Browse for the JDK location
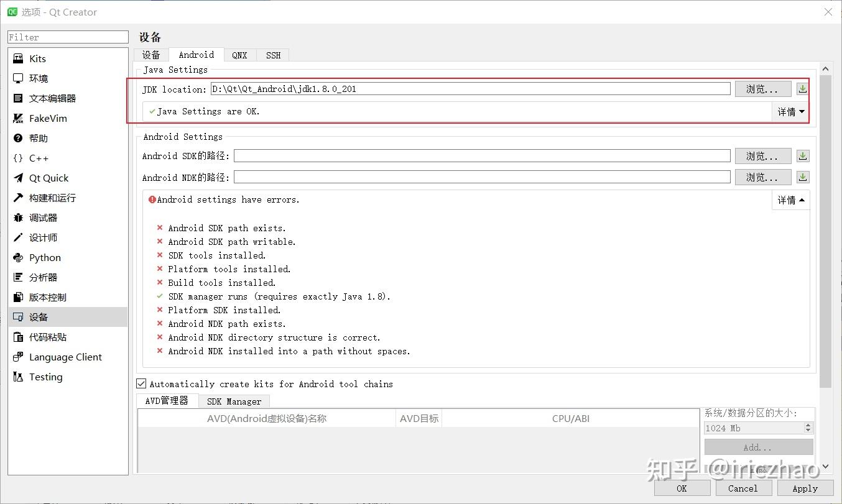Screen dimensions: 842x504 [x=763, y=89]
